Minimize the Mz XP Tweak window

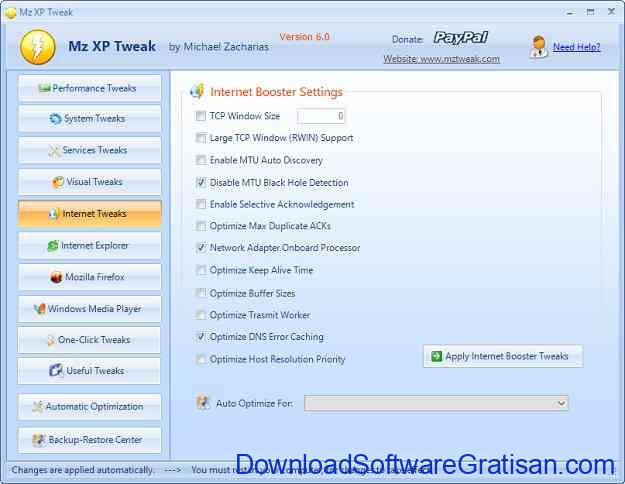(x=570, y=12)
